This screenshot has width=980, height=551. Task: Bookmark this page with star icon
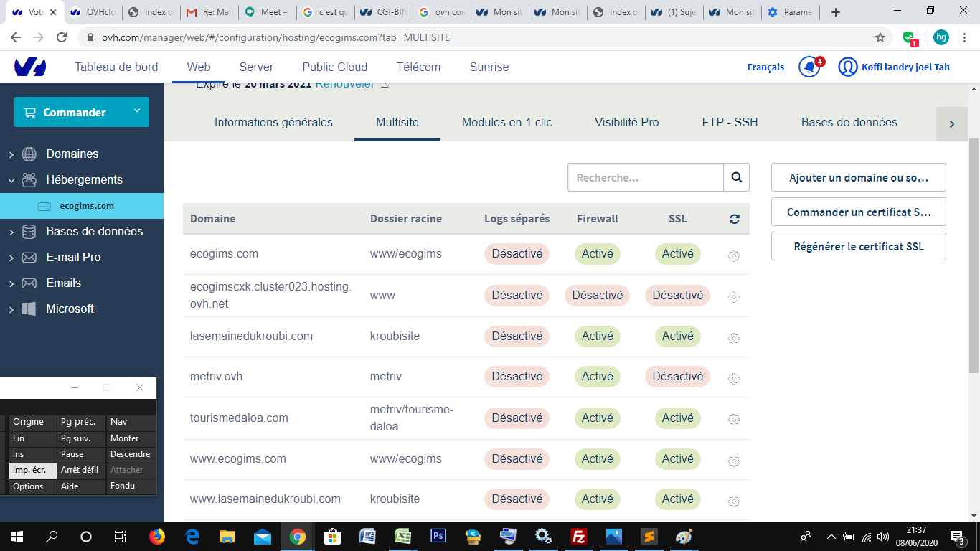[x=880, y=37]
